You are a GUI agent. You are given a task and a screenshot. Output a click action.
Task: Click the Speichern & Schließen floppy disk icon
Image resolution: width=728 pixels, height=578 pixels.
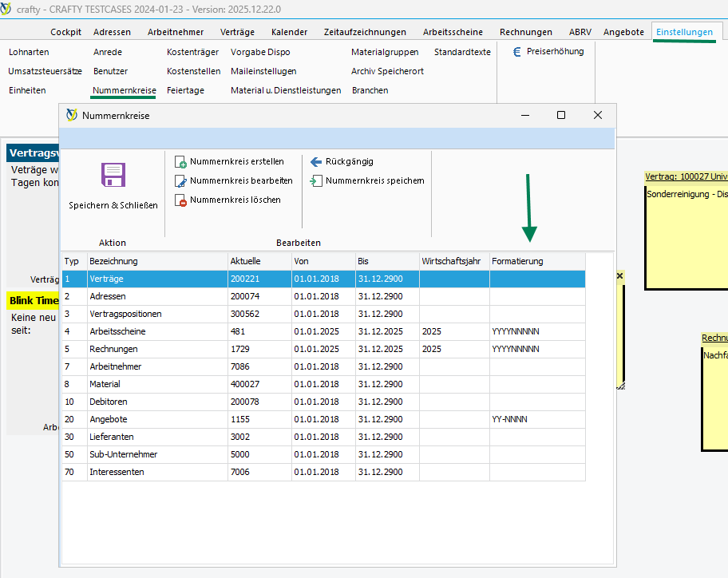pos(113,175)
